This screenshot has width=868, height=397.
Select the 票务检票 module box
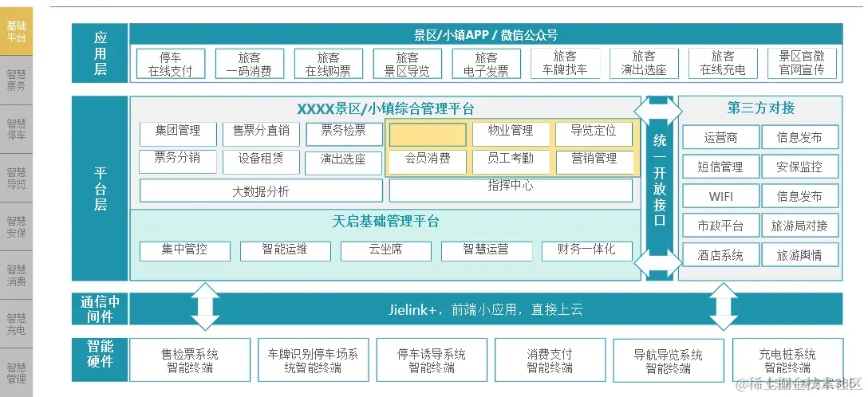click(x=344, y=134)
